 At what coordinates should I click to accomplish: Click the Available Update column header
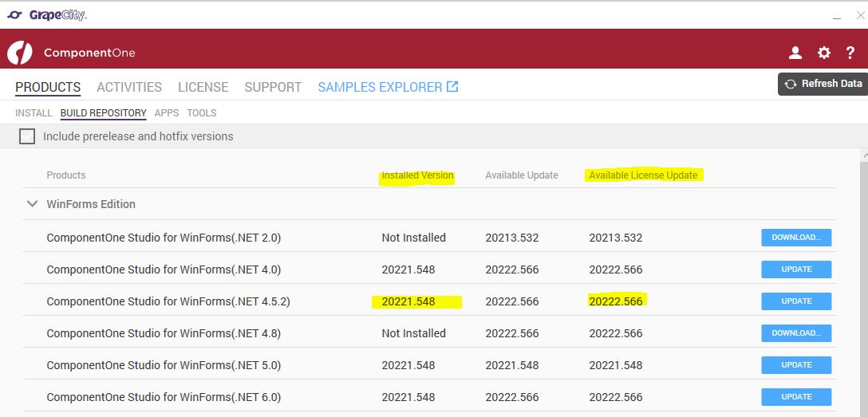tap(522, 175)
